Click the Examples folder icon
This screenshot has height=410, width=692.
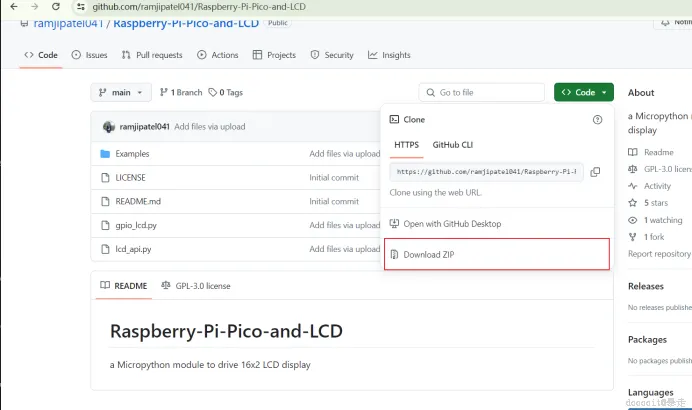tap(105, 154)
